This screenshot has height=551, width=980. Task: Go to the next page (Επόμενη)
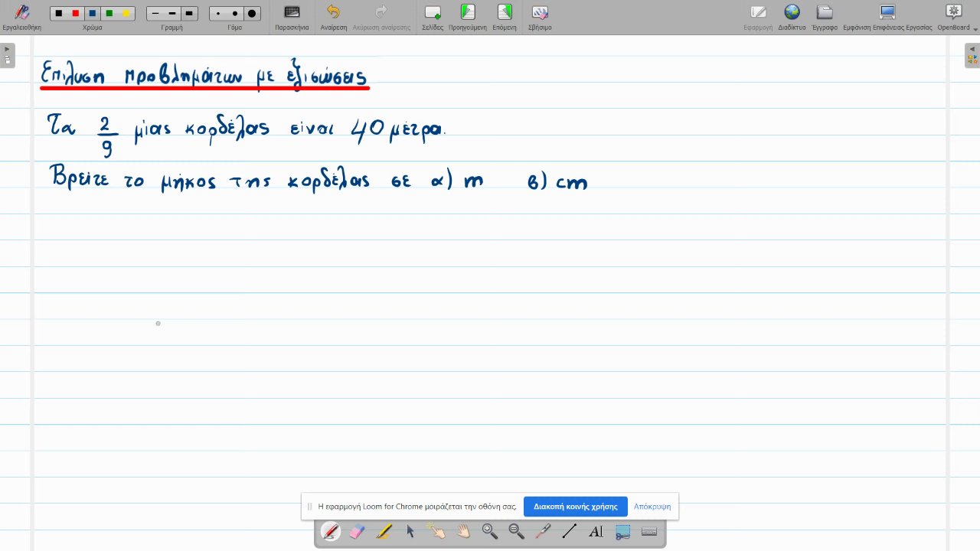pyautogui.click(x=505, y=17)
